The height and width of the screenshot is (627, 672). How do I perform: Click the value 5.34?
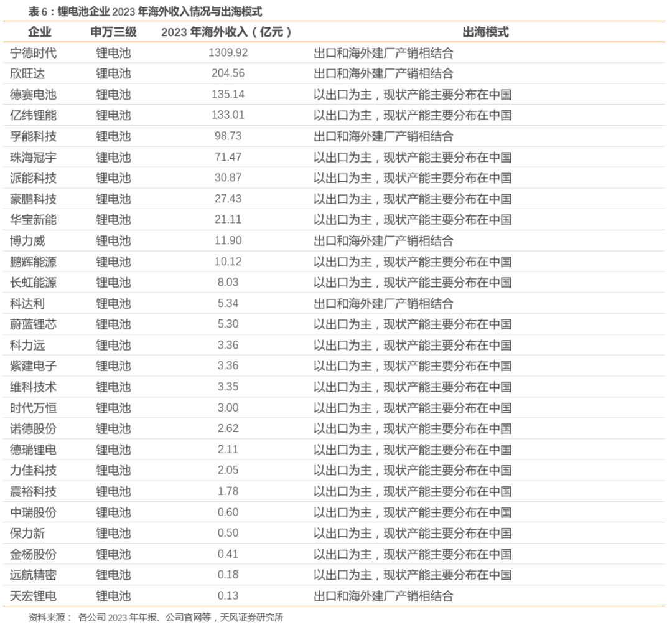(228, 303)
